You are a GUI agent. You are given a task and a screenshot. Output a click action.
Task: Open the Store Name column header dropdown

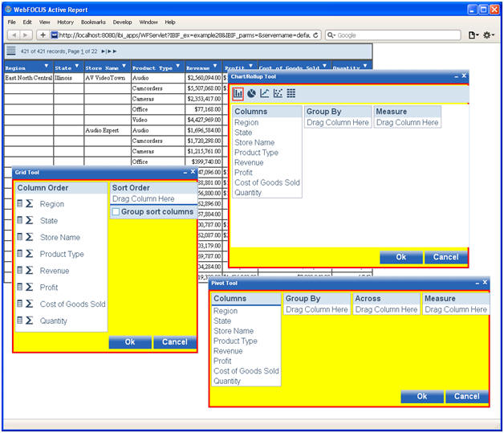point(124,66)
